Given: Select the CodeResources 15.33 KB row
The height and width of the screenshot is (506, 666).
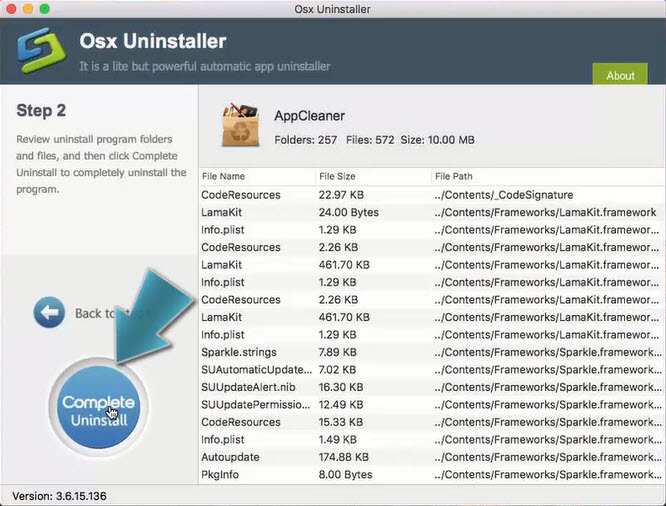Looking at the screenshot, I should pos(432,422).
